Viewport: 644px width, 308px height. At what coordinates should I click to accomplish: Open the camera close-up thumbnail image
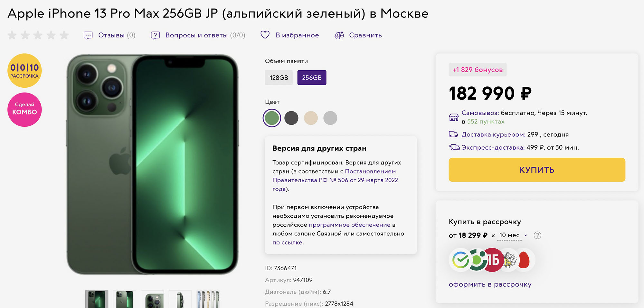click(x=152, y=300)
